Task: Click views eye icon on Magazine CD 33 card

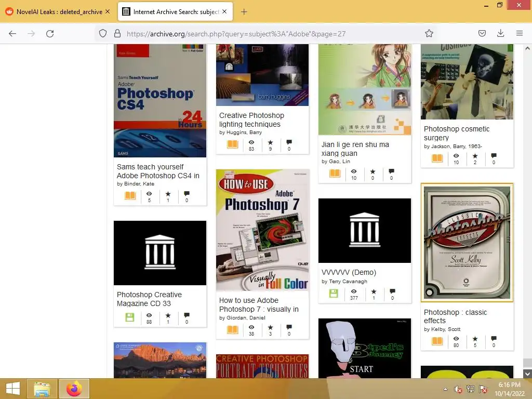Action: point(149,315)
